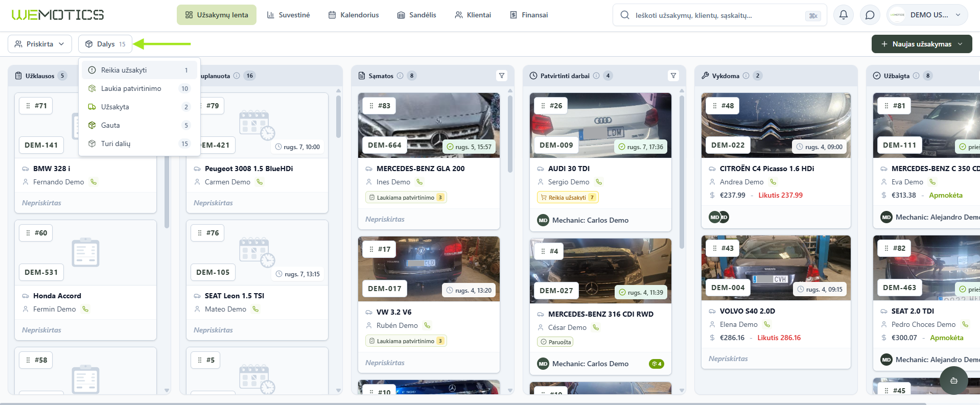Select Laukia patvirtinimo filter option
Viewport: 980px width, 405px height.
(139, 88)
